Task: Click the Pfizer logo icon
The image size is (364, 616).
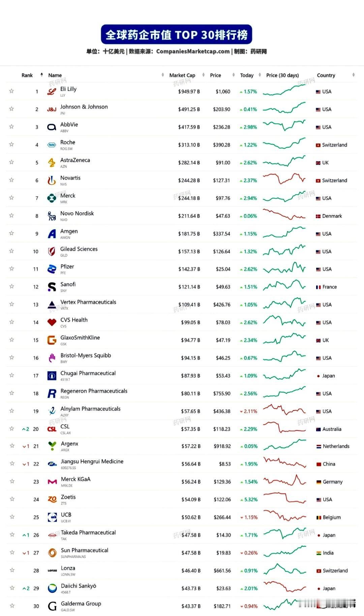Action: click(52, 269)
